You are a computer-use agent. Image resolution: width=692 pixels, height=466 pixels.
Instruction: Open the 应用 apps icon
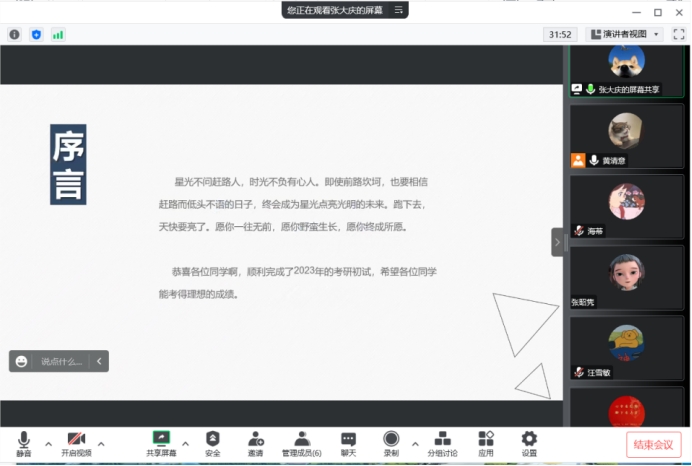pos(486,443)
